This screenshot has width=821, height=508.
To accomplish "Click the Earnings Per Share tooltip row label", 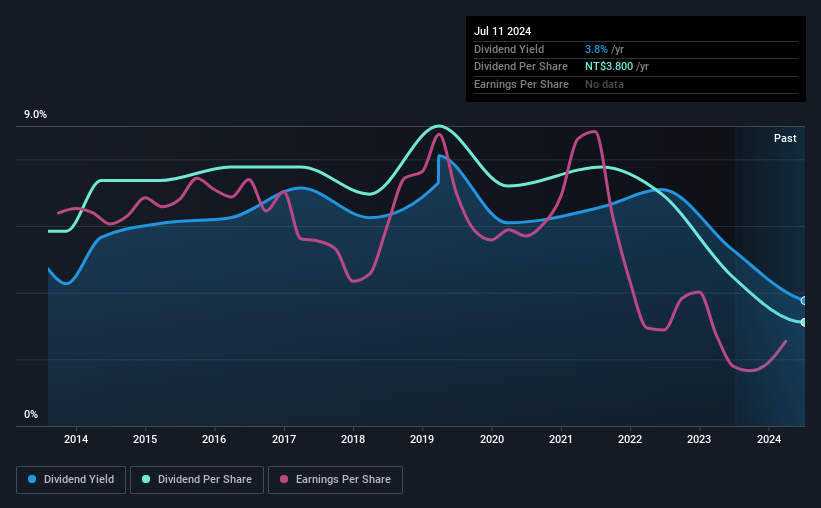I will pyautogui.click(x=521, y=84).
